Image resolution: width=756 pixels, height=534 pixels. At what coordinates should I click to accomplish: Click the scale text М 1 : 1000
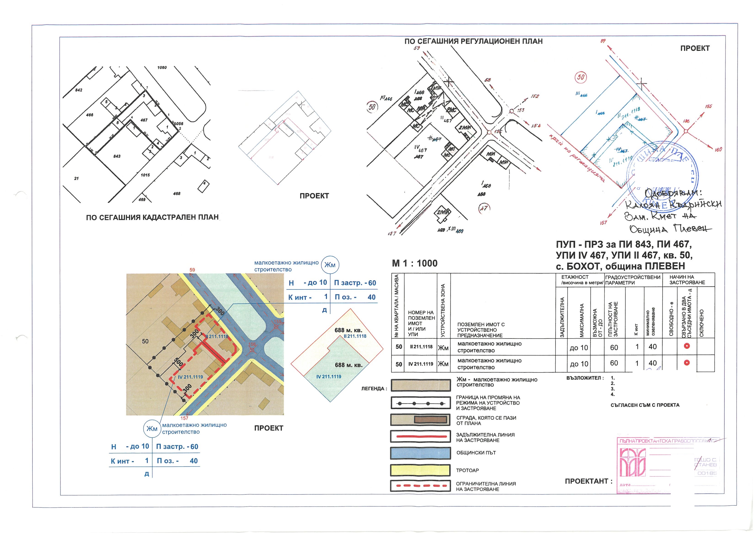tap(415, 263)
